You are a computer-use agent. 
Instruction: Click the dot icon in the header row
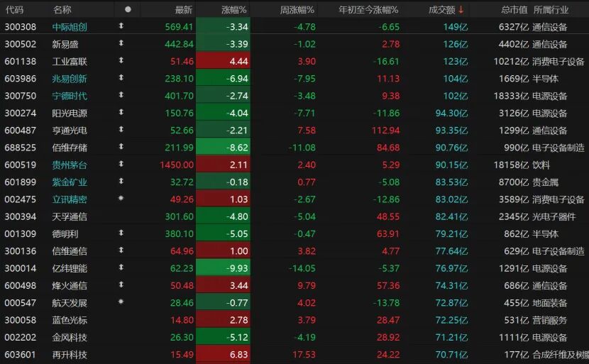click(x=128, y=10)
